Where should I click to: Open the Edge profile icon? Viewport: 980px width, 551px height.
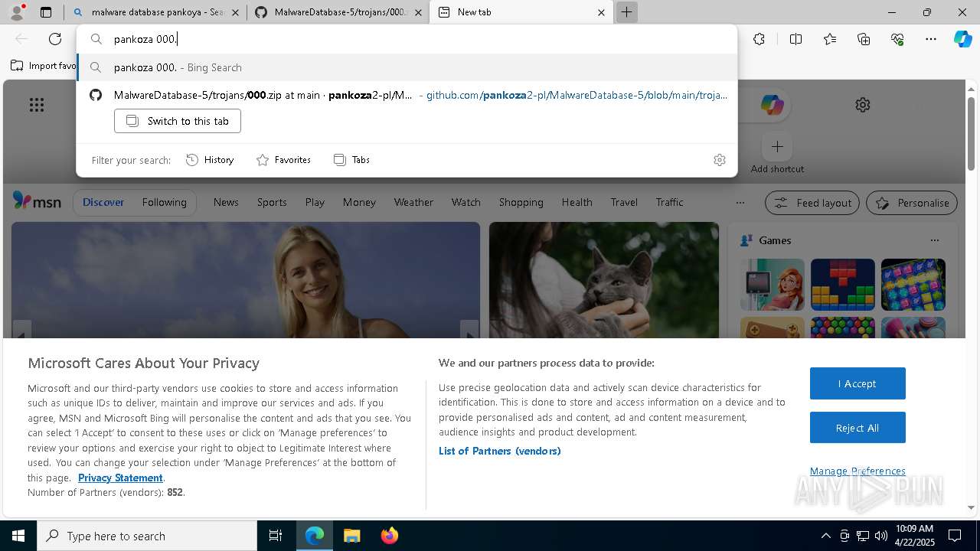point(17,12)
